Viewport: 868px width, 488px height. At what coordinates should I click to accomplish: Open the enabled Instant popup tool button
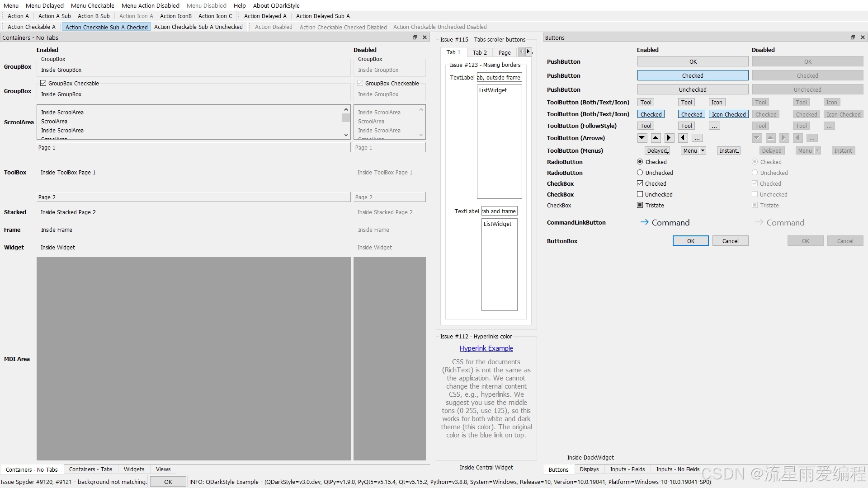(x=729, y=150)
